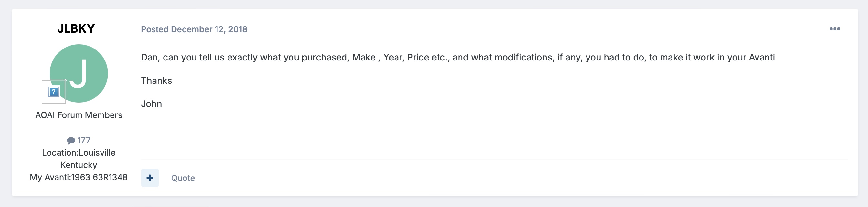This screenshot has width=868, height=207.
Task: Click the John signature line
Action: point(151,104)
